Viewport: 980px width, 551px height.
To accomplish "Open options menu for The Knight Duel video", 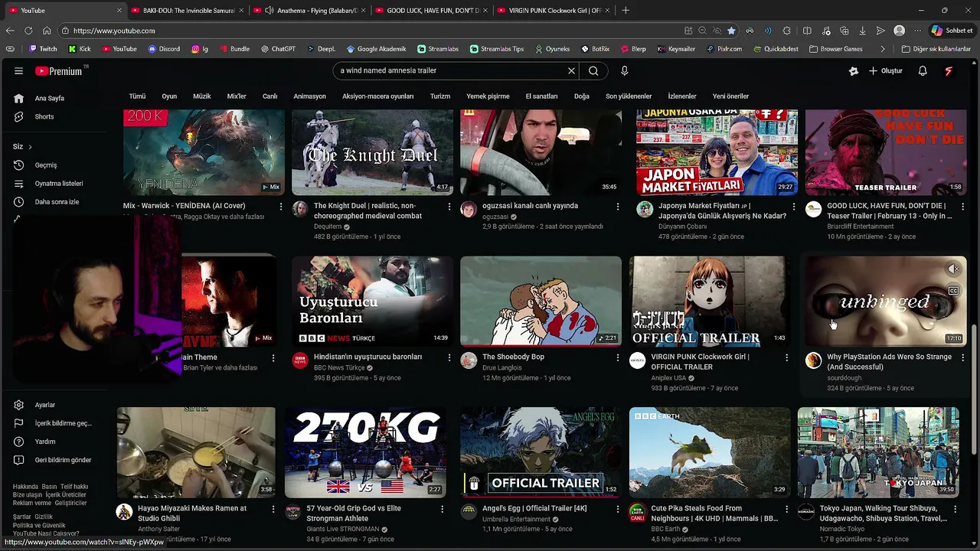I will (x=449, y=207).
